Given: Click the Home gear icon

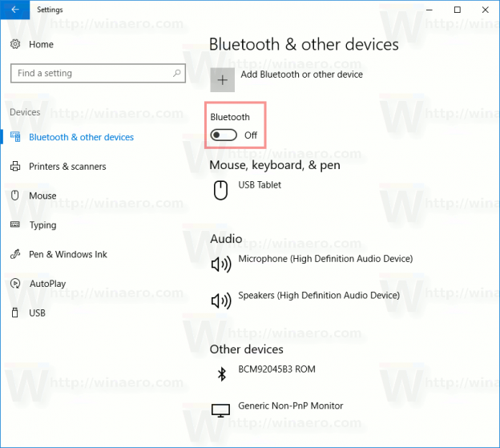Looking at the screenshot, I should click(x=15, y=45).
